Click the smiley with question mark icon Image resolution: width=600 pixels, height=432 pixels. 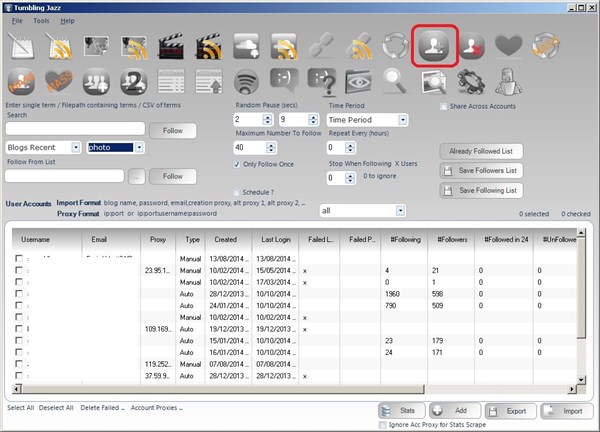point(322,82)
